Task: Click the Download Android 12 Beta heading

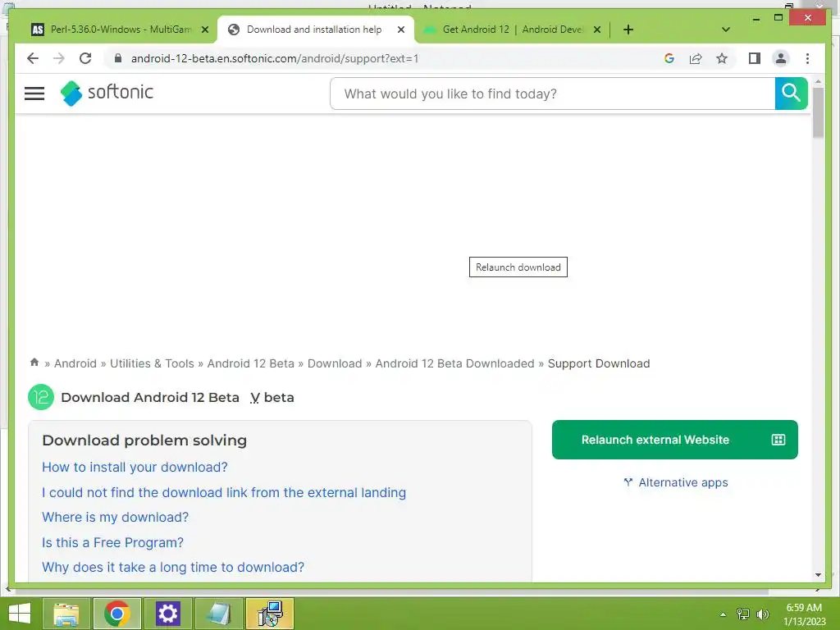Action: pyautogui.click(x=150, y=397)
